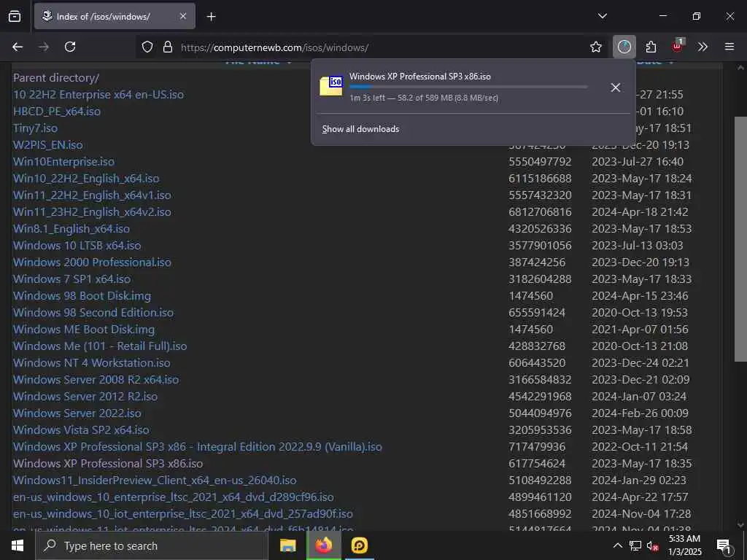The height and width of the screenshot is (560, 747).
Task: Open Windows Me (101 - Retail Full).iso
Action: [100, 346]
